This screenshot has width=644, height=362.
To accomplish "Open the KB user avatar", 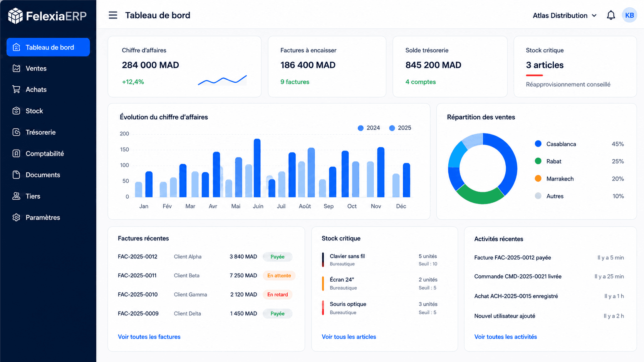I will coord(629,15).
